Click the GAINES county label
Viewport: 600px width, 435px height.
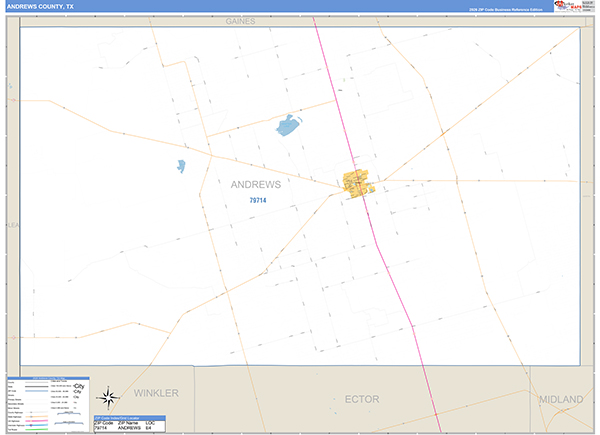point(240,21)
